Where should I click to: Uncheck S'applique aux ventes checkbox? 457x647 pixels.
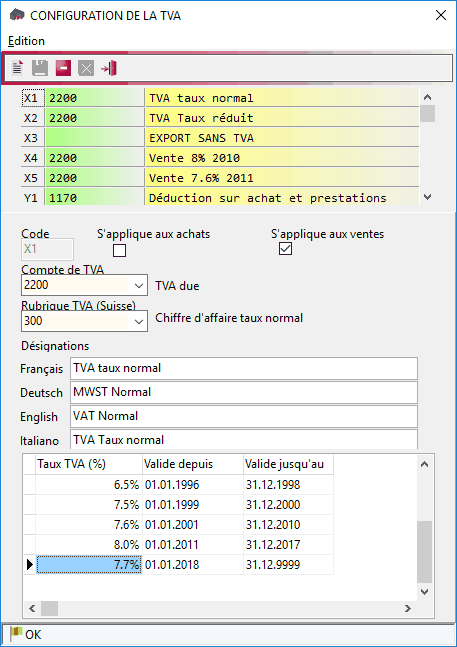285,248
